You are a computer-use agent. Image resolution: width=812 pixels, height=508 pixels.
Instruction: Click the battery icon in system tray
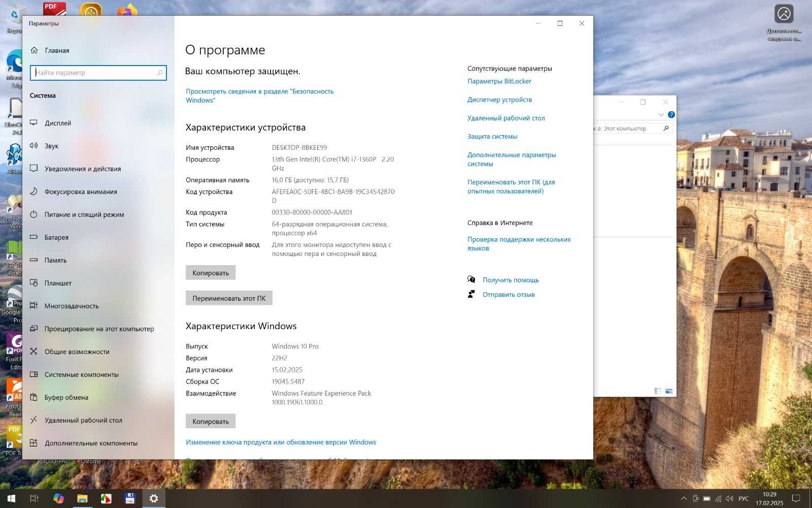click(x=706, y=498)
